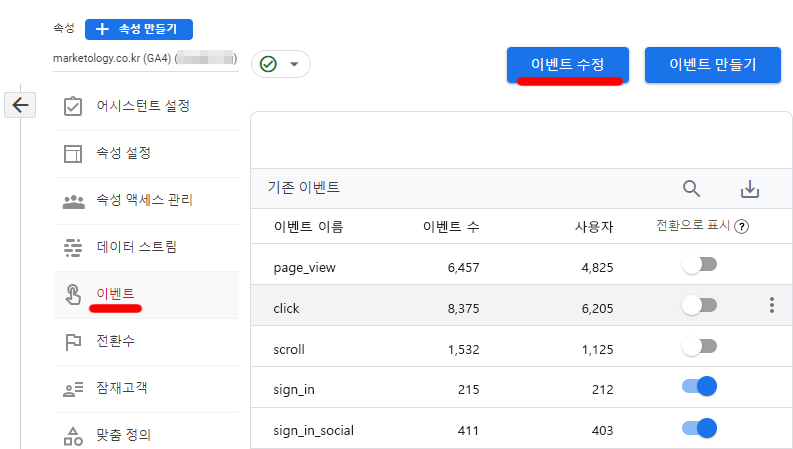Click event count 8,375 cell
The width and height of the screenshot is (793, 449).
pos(463,308)
